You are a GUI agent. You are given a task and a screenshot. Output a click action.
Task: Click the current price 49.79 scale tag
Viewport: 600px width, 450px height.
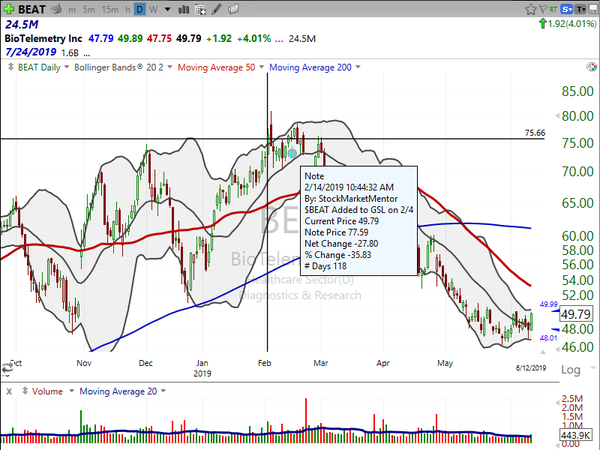[x=578, y=314]
